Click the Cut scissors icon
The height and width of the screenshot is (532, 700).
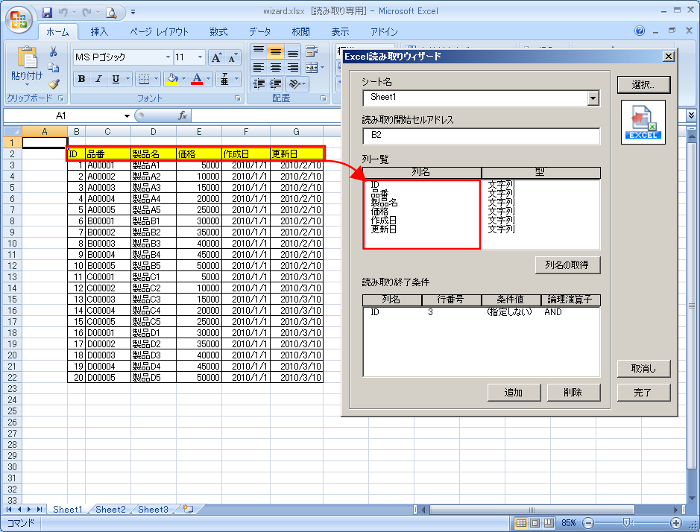pyautogui.click(x=54, y=52)
